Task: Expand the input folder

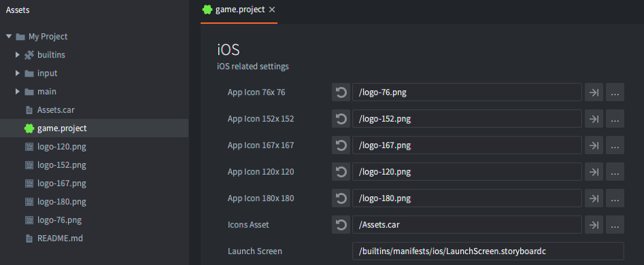Action: [18, 73]
